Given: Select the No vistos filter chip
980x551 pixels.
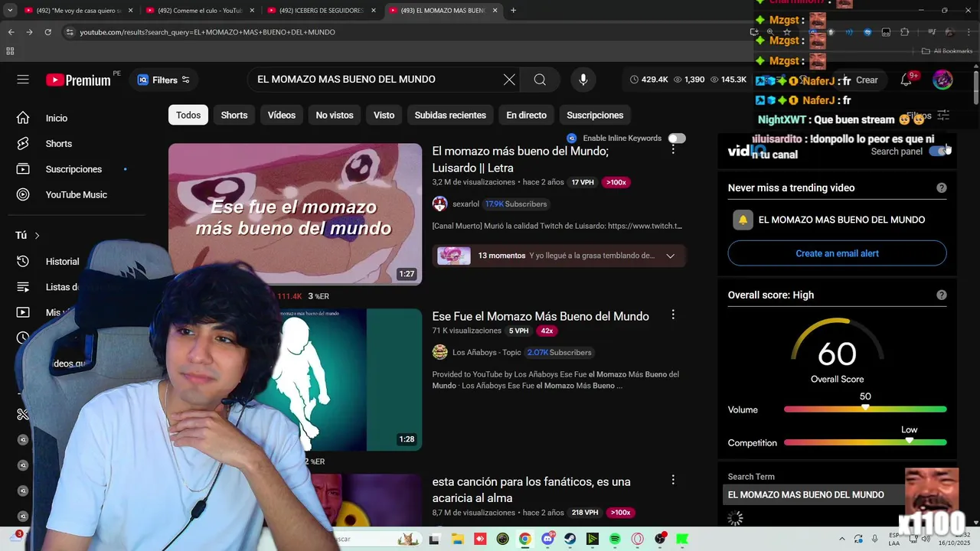Looking at the screenshot, I should pos(335,115).
